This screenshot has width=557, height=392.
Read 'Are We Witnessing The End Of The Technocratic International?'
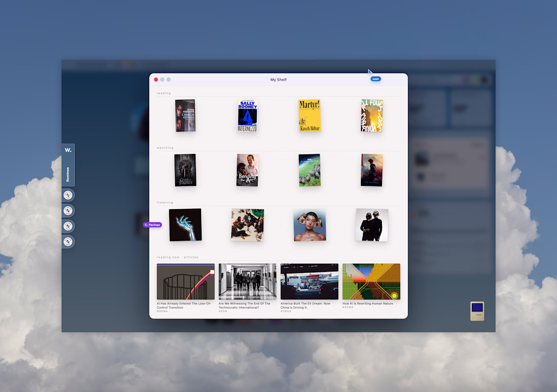(x=245, y=305)
